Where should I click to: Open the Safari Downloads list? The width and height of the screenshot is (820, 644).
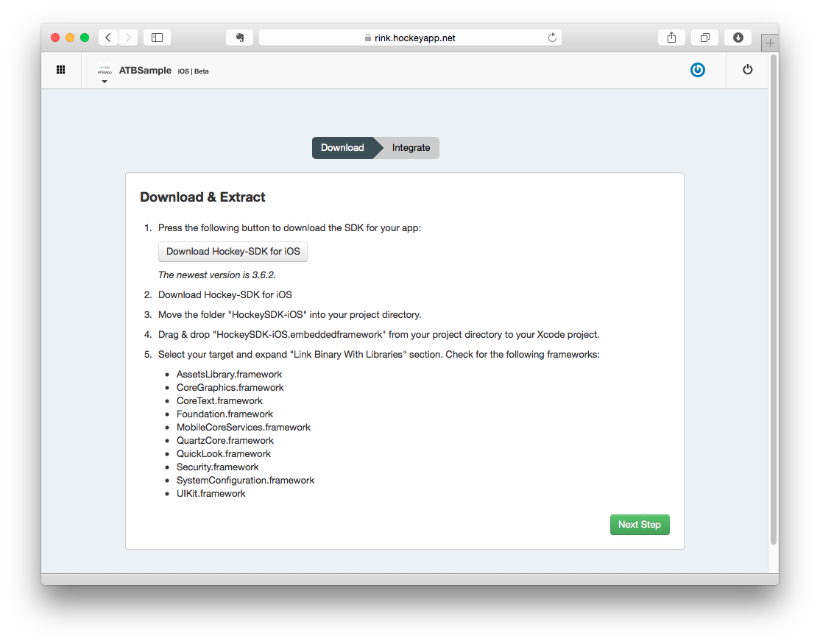point(738,38)
